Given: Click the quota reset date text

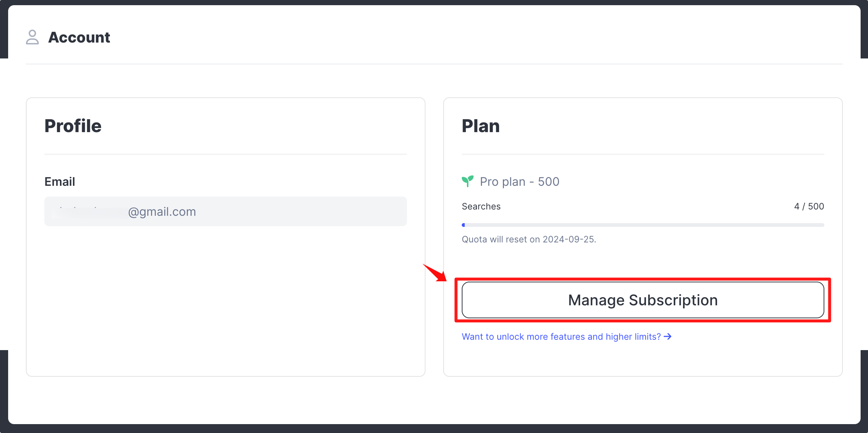Looking at the screenshot, I should (529, 239).
